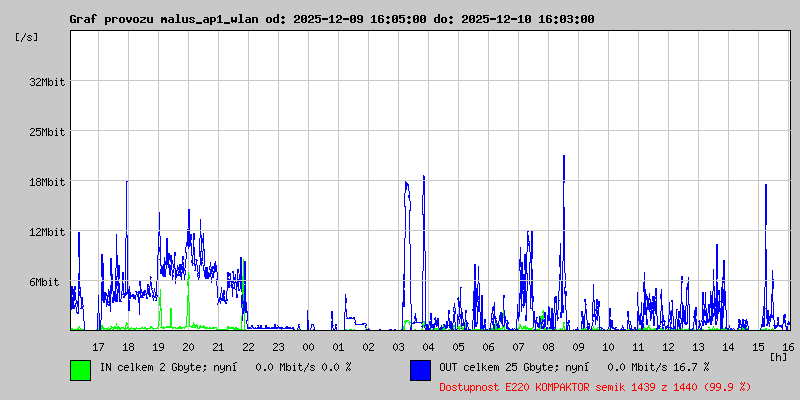Viewport: 800px width, 400px height.
Task: Click the '15' hour label on x-axis
Action: coord(758,347)
